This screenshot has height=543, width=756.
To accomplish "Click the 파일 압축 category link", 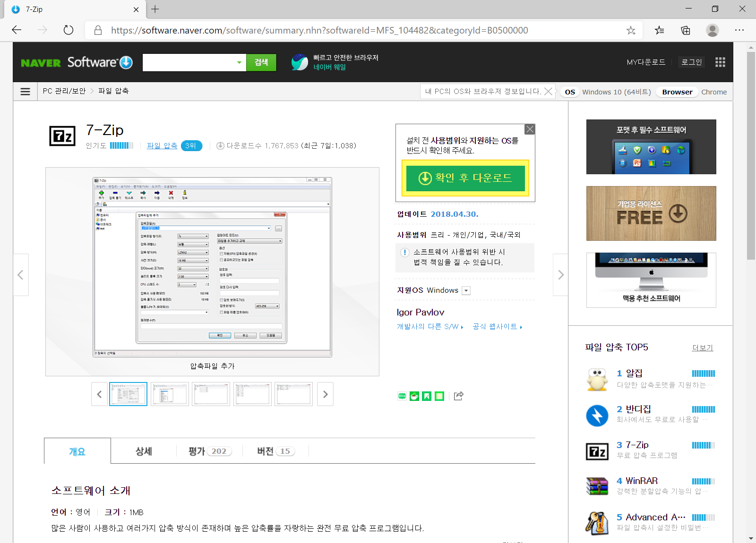I will [x=162, y=146].
